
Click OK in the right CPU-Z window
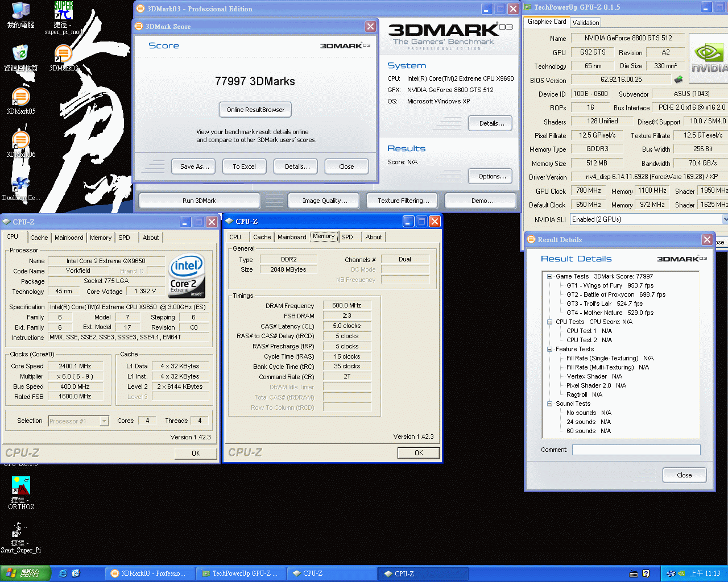(x=419, y=453)
